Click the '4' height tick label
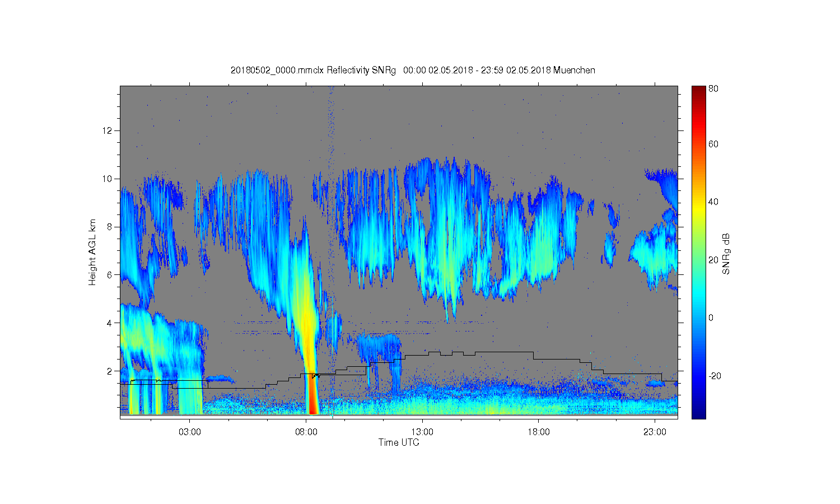 click(x=110, y=323)
